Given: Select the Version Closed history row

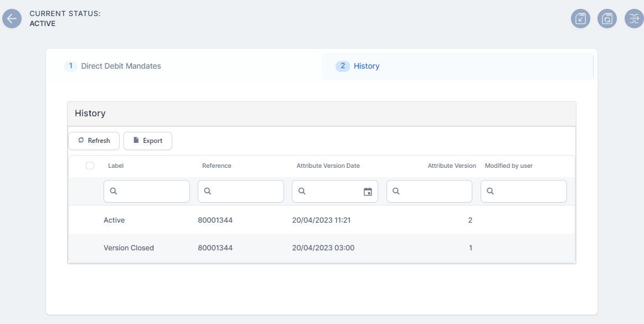Looking at the screenshot, I should pos(321,248).
